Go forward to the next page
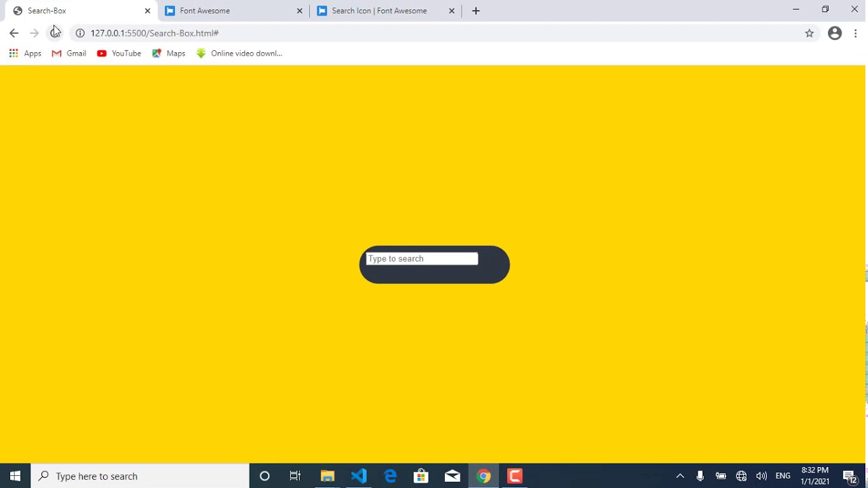 point(34,33)
